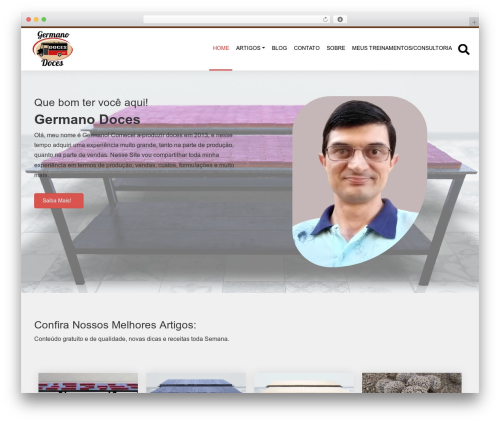Navigate to CONTATO
The height and width of the screenshot is (423, 500).
click(x=307, y=48)
